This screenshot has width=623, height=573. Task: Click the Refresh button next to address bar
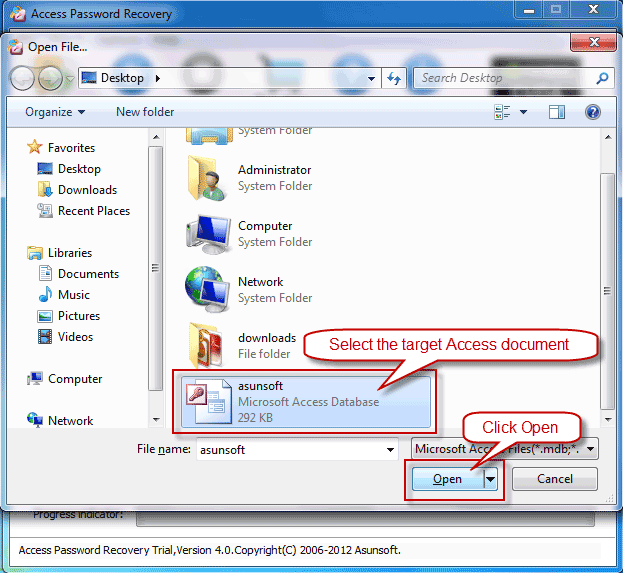394,78
